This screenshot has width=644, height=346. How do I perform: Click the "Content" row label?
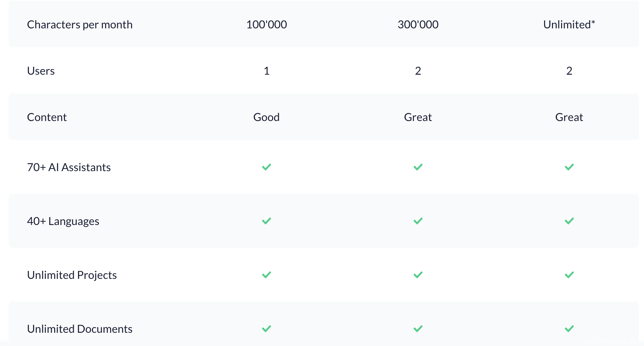[47, 117]
